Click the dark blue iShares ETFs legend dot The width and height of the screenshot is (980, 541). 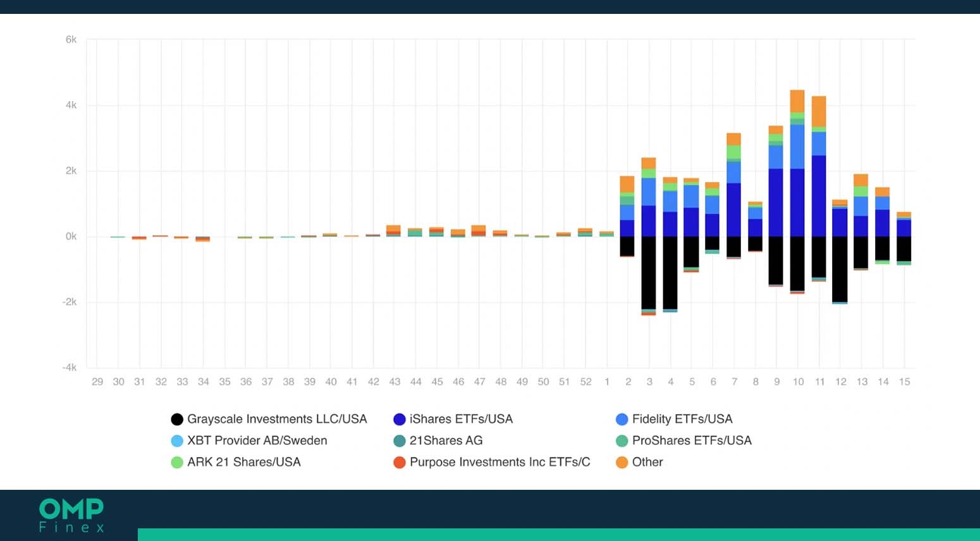point(400,419)
